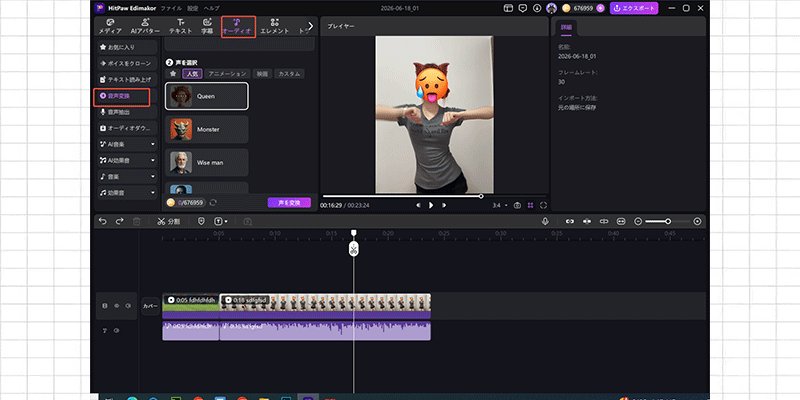Open オーディオダウ... audio download item

pos(127,128)
